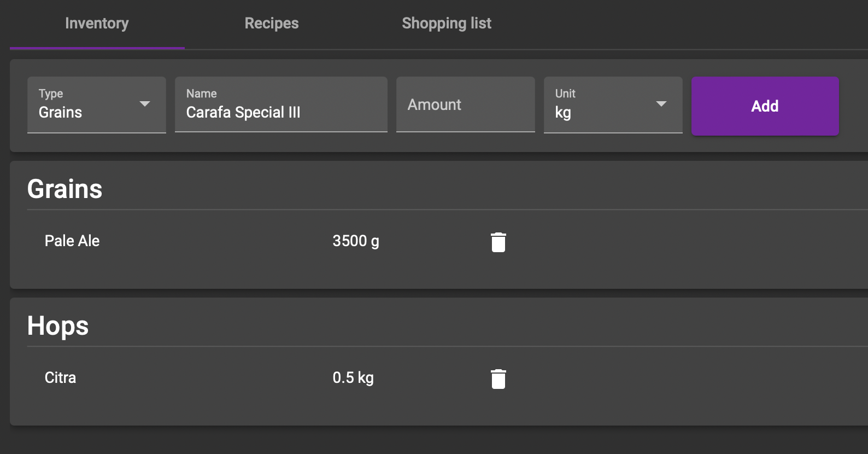This screenshot has height=454, width=868.
Task: Click the 0.5 kg amount value
Action: tap(353, 378)
